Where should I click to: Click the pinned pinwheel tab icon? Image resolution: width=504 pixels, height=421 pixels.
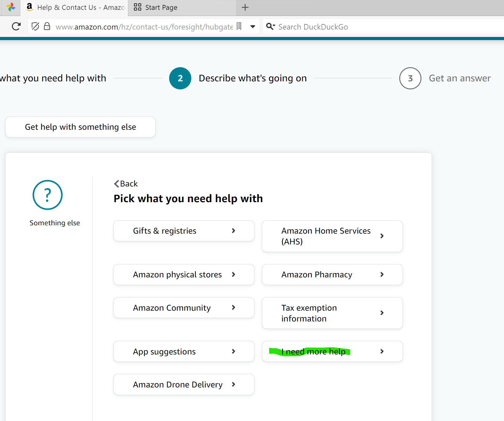(11, 7)
